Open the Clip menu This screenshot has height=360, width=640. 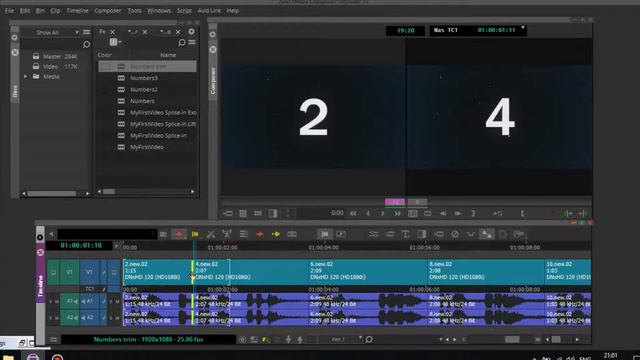pyautogui.click(x=55, y=11)
